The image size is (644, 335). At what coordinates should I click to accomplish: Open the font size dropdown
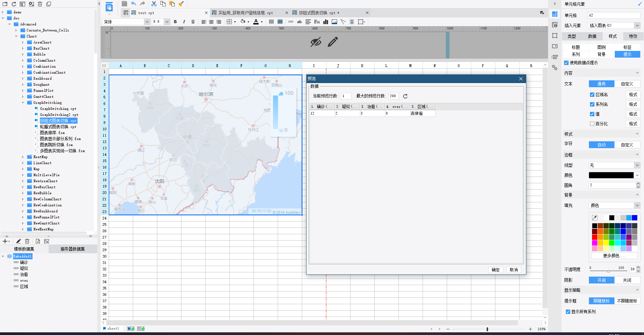(x=167, y=22)
